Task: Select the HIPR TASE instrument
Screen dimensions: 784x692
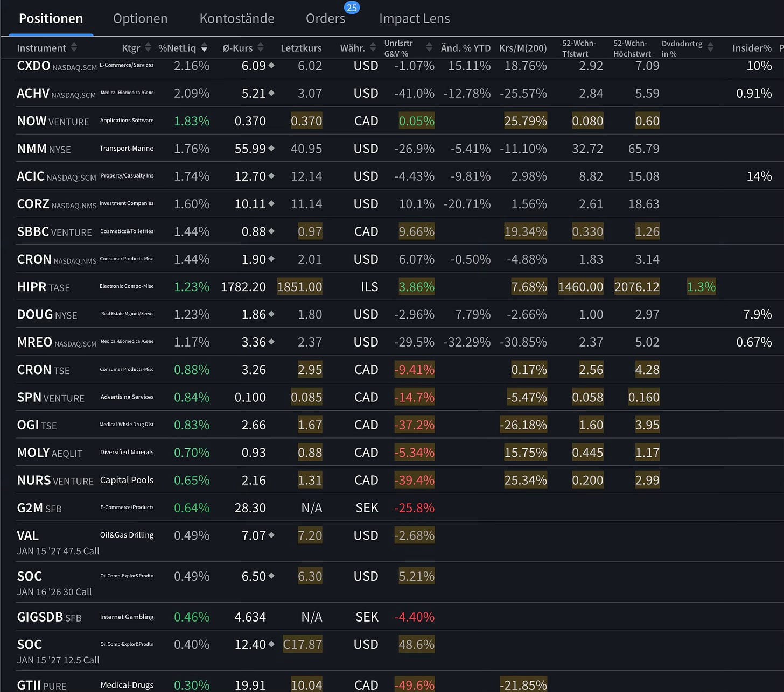Action: 43,287
